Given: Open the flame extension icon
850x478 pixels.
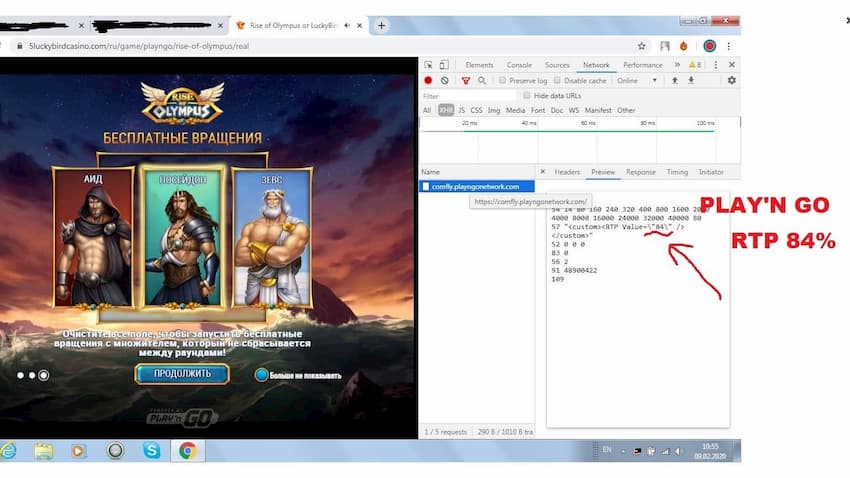Looking at the screenshot, I should pyautogui.click(x=684, y=46).
